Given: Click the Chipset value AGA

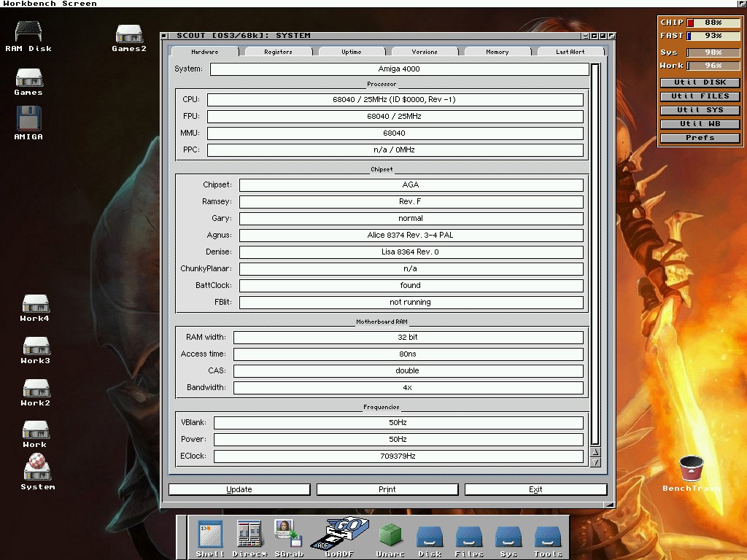Looking at the screenshot, I should click(x=411, y=184).
